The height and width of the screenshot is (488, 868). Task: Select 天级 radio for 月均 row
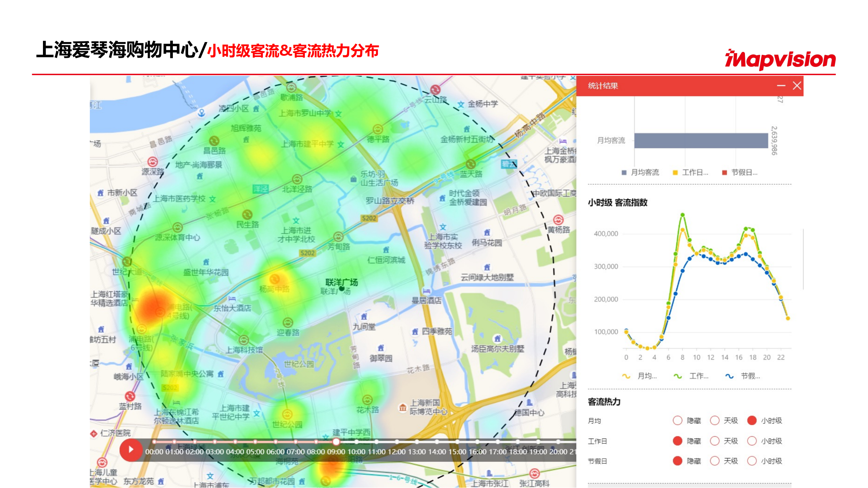tap(715, 420)
